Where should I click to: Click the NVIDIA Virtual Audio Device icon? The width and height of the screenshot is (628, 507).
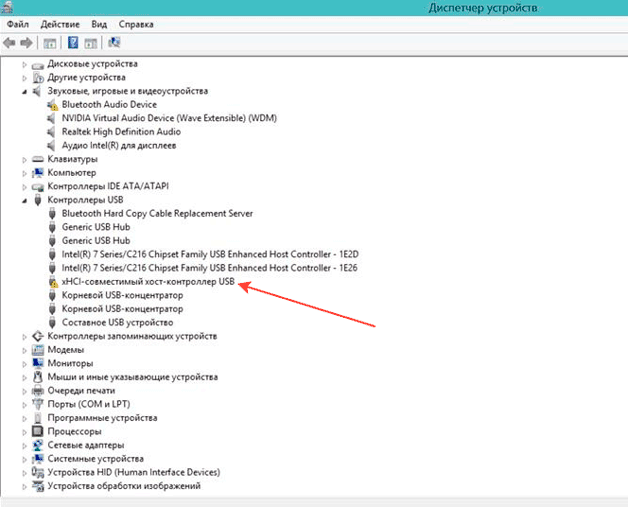coord(53,118)
